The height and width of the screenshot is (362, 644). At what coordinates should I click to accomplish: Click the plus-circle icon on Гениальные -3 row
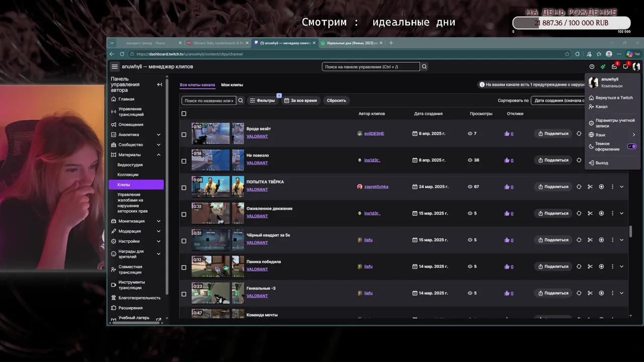pyautogui.click(x=601, y=293)
